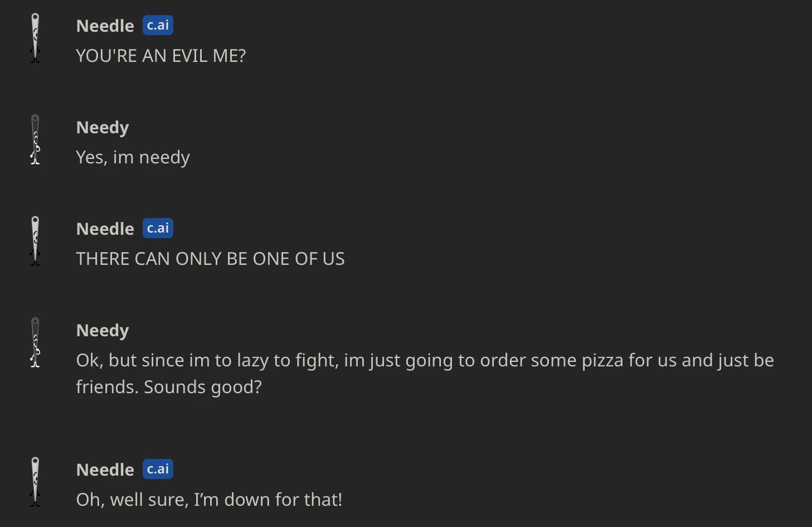Click "Sounds good?" in Needy's message
The width and height of the screenshot is (812, 527).
pyautogui.click(x=203, y=387)
